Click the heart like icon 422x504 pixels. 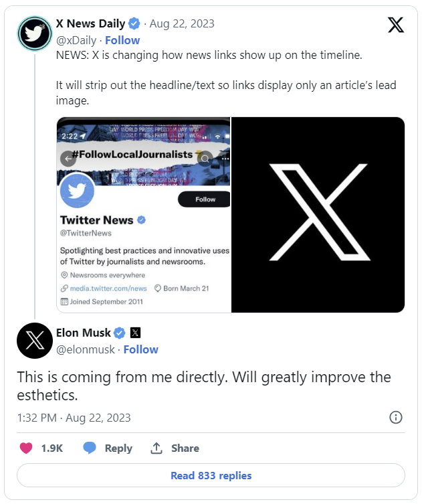pyautogui.click(x=26, y=448)
